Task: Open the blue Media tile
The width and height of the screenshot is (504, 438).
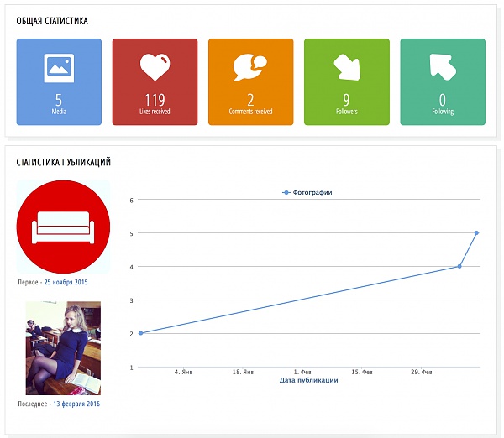Action: click(59, 82)
